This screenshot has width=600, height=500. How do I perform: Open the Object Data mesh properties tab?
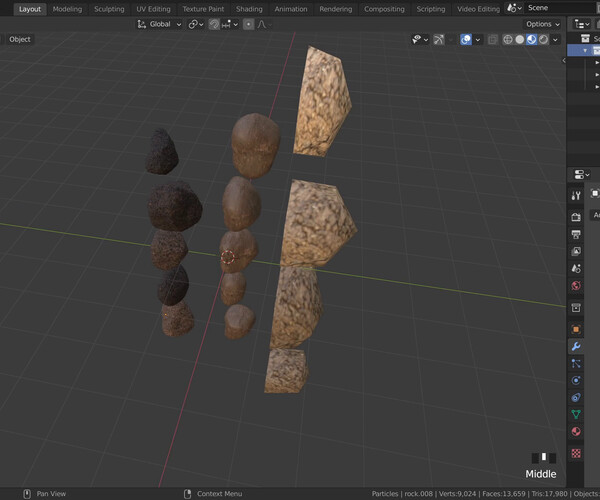click(x=576, y=414)
